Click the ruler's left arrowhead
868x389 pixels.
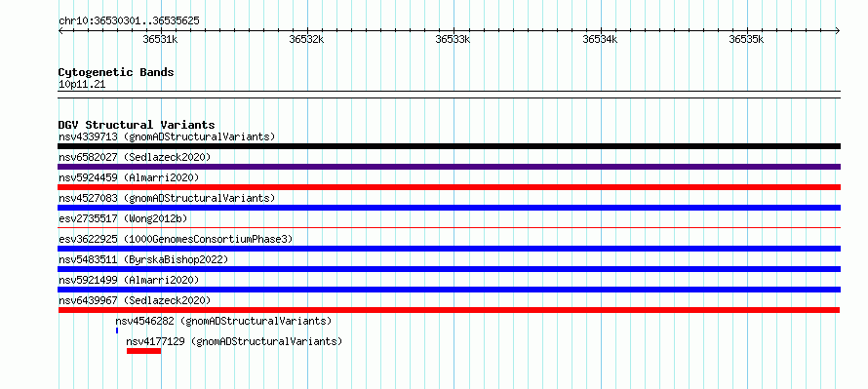[60, 30]
